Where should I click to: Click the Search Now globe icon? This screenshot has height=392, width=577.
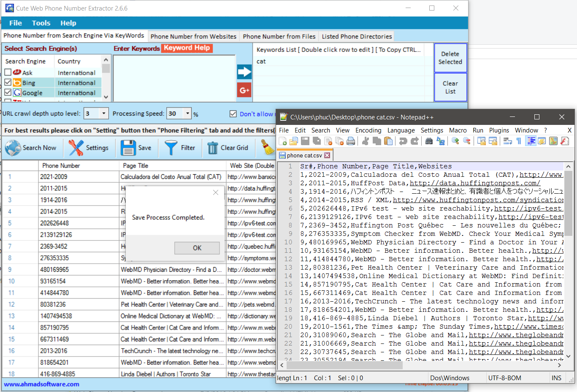point(13,148)
